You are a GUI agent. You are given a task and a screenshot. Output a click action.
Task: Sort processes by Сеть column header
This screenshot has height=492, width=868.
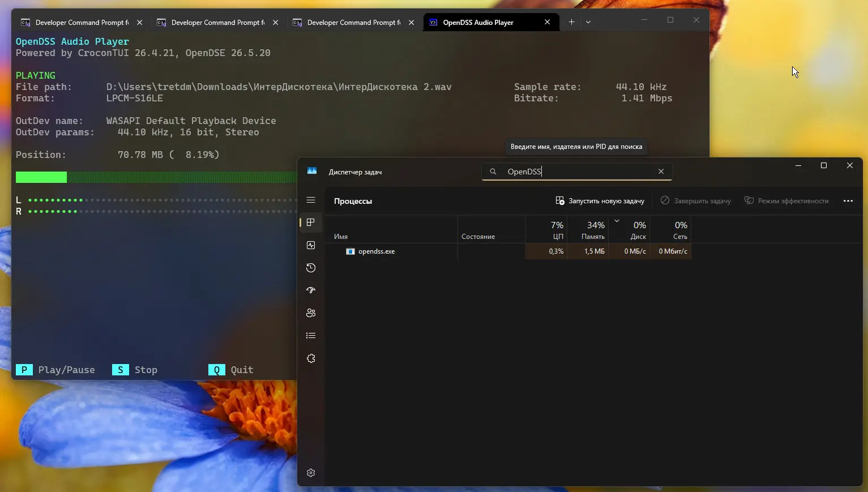670,229
